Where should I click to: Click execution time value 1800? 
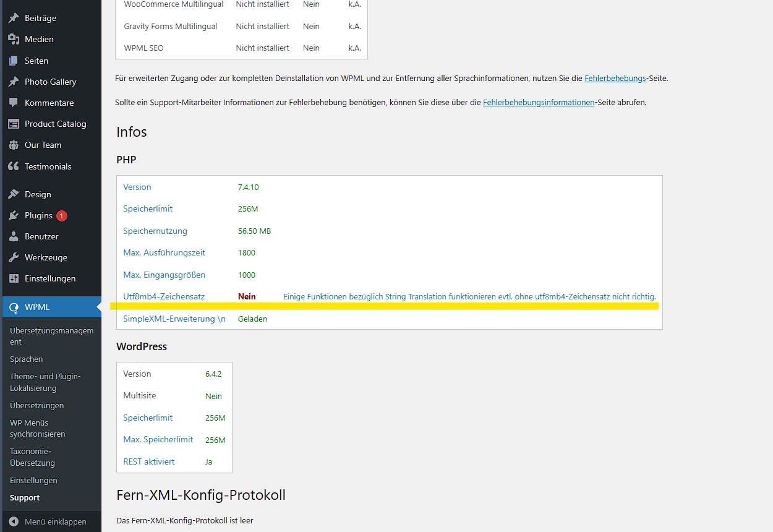point(247,253)
